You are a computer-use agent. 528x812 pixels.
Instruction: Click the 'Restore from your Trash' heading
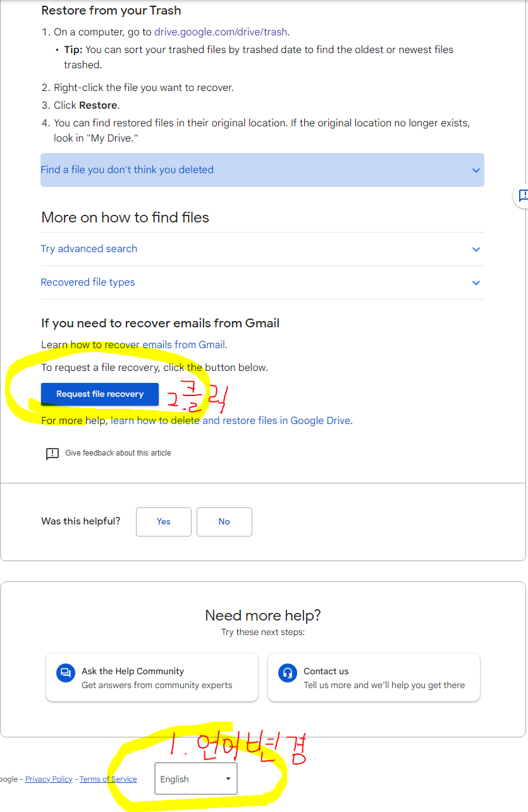(x=111, y=11)
